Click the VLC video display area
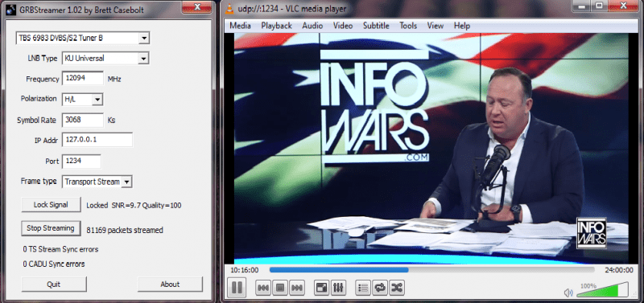Screen dimensions: 644x303 (x=431, y=149)
